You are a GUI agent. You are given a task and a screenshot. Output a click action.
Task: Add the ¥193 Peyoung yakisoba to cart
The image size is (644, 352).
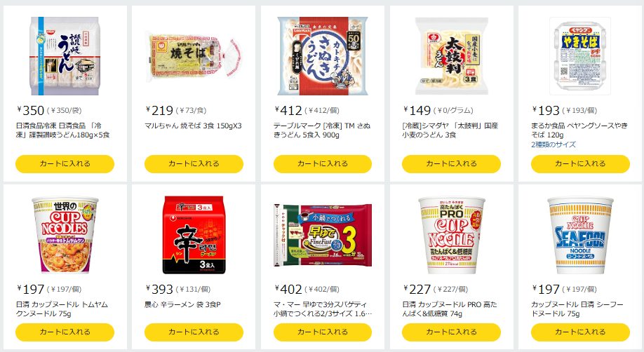pyautogui.click(x=580, y=163)
